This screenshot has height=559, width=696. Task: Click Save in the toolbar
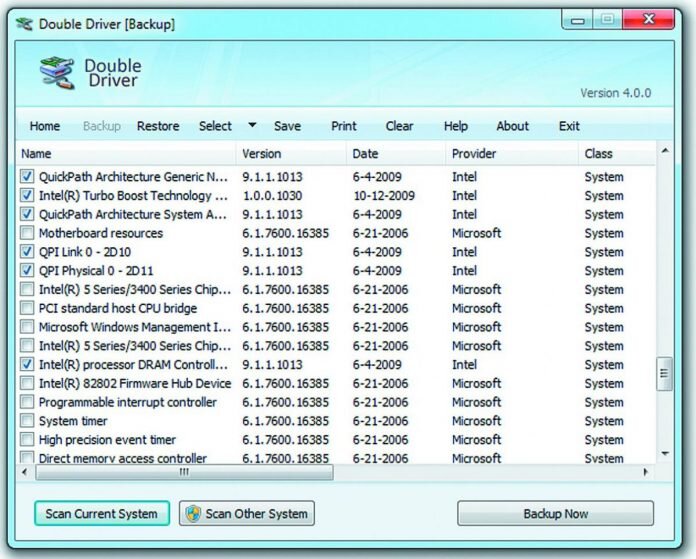(x=287, y=126)
